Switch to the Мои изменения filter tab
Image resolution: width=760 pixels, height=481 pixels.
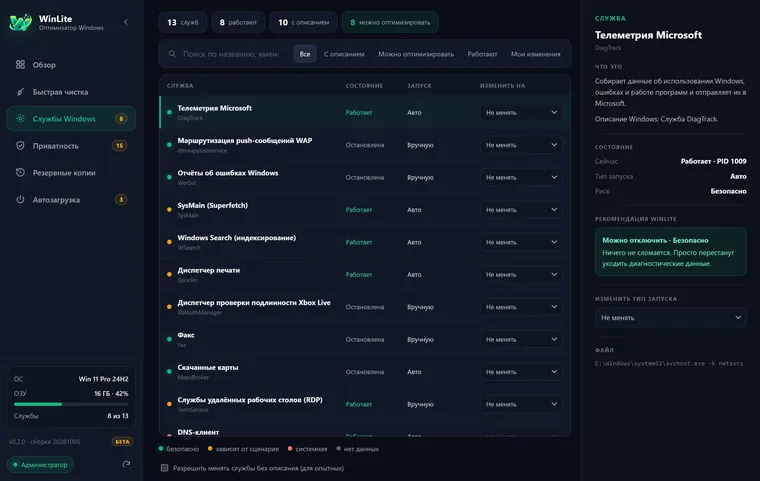pyautogui.click(x=536, y=54)
